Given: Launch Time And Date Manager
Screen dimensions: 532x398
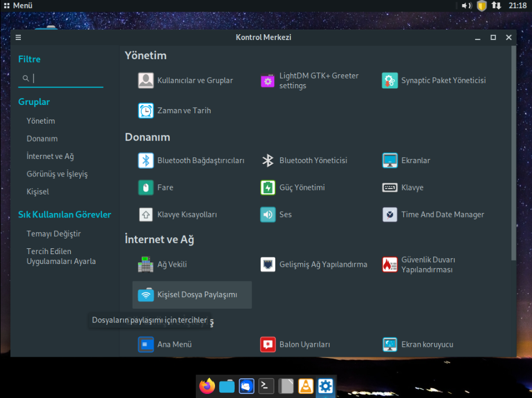Looking at the screenshot, I should [433, 215].
